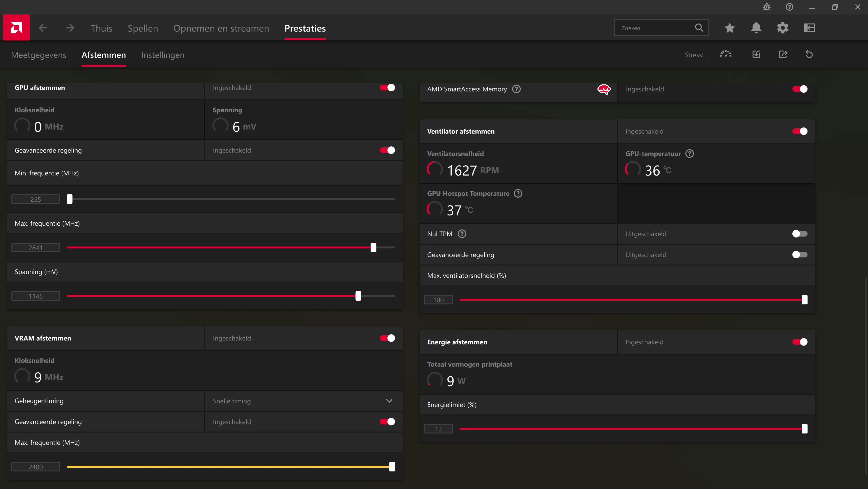Click the SmartAccess Memory brain icon

coord(604,89)
